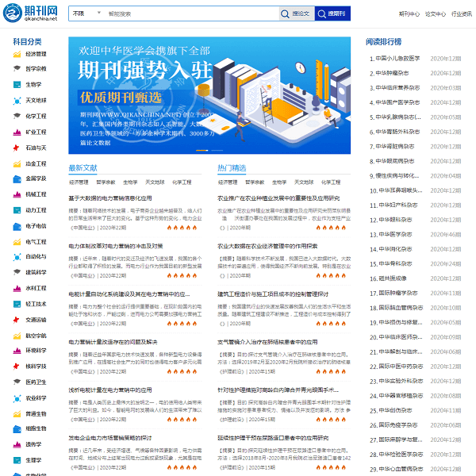
Task: Click the 经济管理 category icon
Action: (x=17, y=54)
